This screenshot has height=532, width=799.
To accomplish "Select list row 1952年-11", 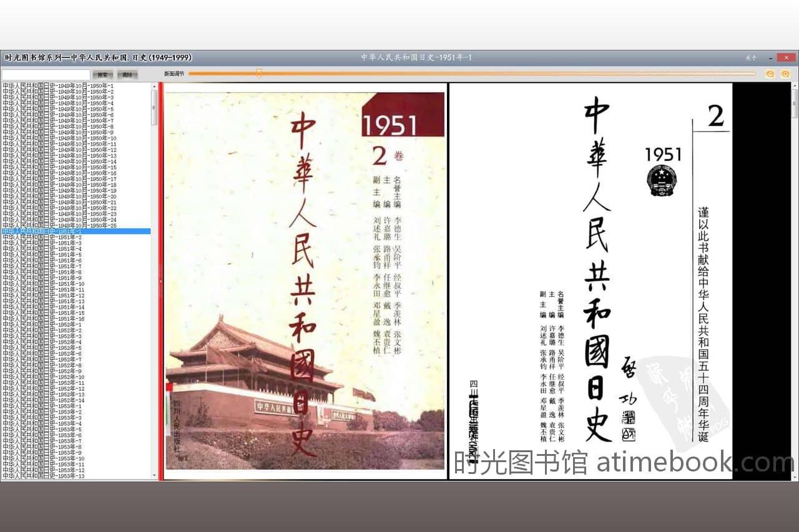I will pyautogui.click(x=76, y=383).
